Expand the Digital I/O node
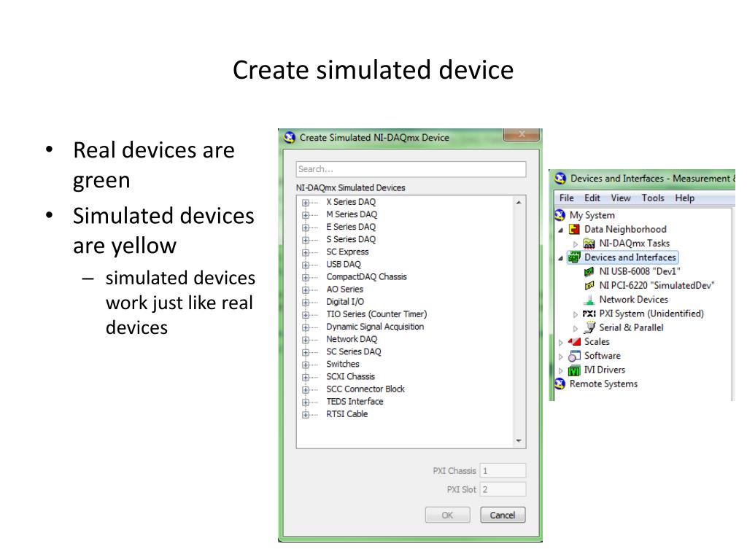Image resolution: width=747 pixels, height=560 pixels. pyautogui.click(x=306, y=302)
